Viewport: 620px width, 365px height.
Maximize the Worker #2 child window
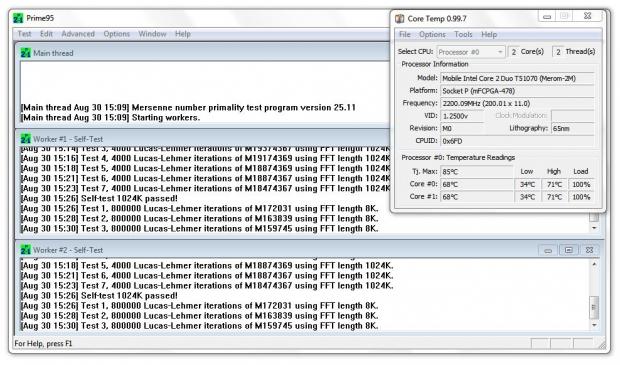(x=569, y=250)
